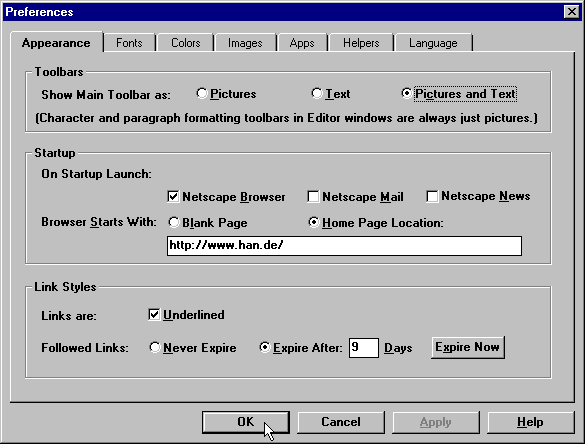Open the Helpers tab
This screenshot has height=444, width=585.
(361, 43)
